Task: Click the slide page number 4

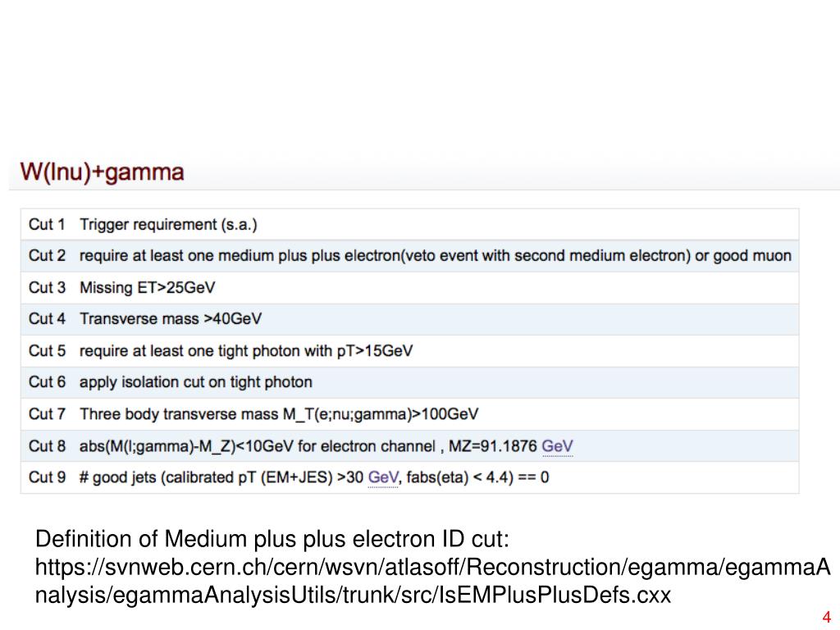Action: [826, 617]
